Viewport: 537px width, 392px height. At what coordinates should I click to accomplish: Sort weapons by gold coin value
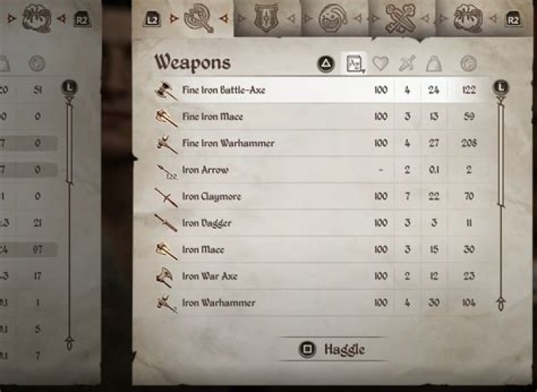click(x=468, y=63)
